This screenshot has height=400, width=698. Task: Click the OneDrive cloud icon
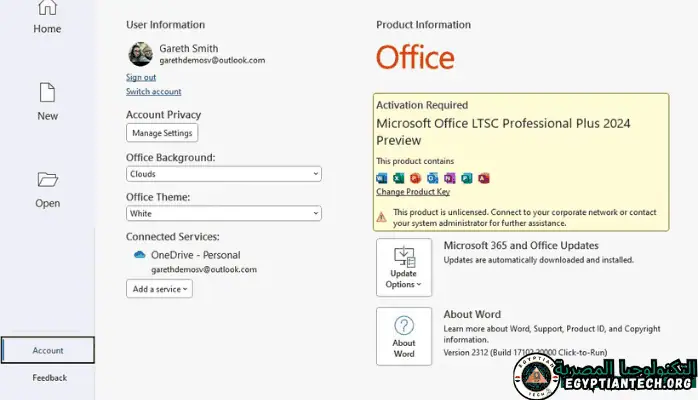(140, 255)
